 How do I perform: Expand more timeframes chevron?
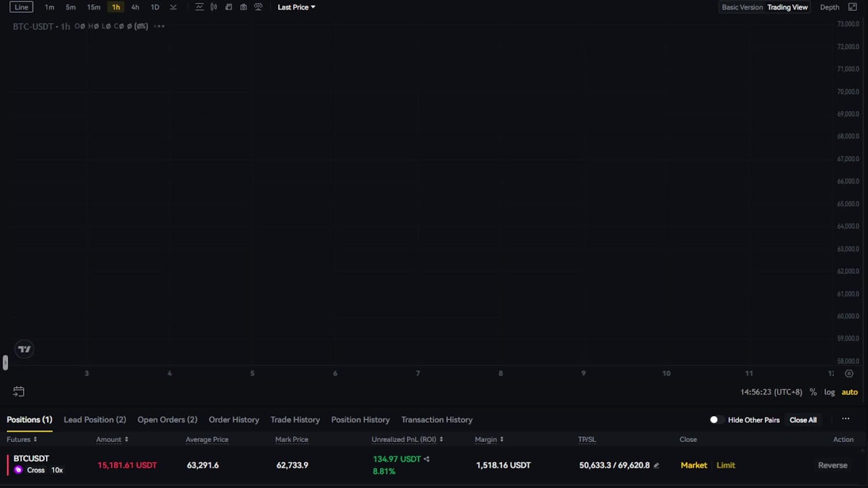coord(174,7)
